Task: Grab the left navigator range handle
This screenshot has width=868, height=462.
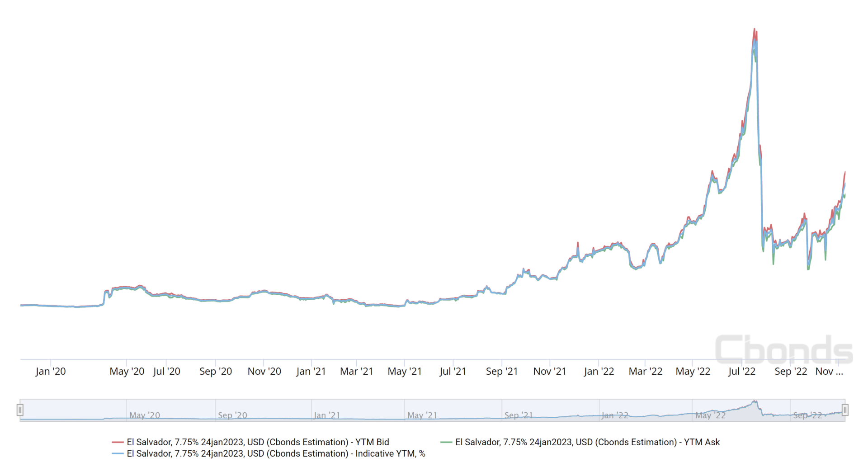Action: [20, 410]
